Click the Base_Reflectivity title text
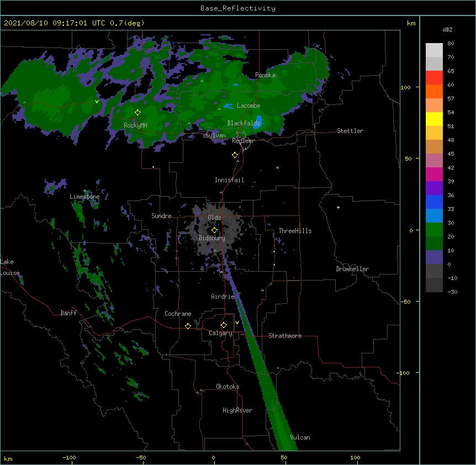The width and height of the screenshot is (476, 465). (x=238, y=8)
